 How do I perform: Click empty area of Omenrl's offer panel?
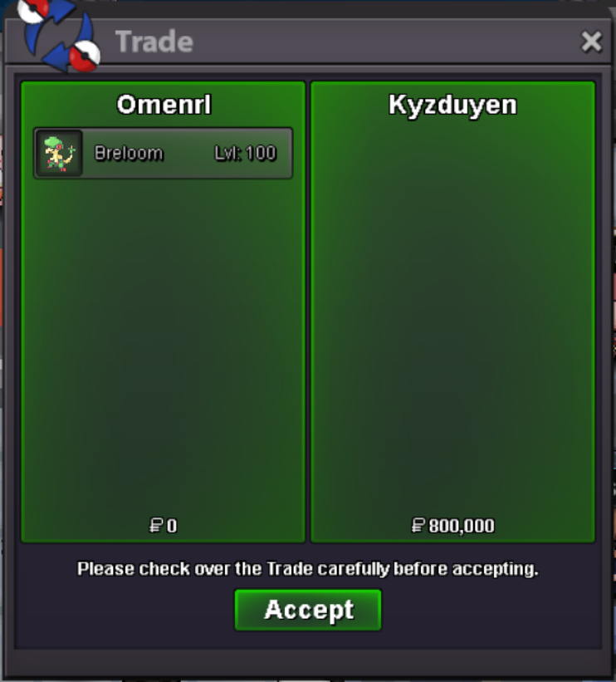point(163,339)
